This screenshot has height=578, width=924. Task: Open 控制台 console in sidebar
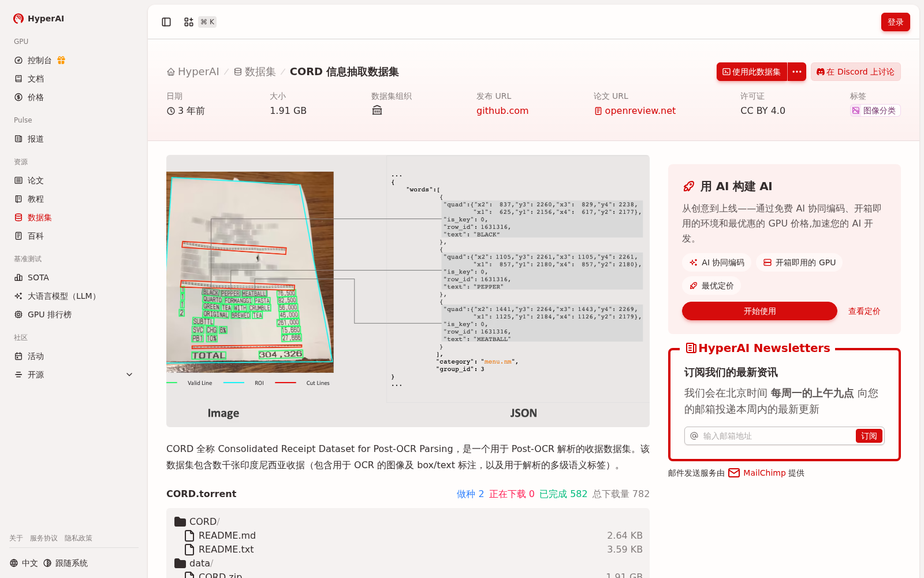click(x=39, y=60)
